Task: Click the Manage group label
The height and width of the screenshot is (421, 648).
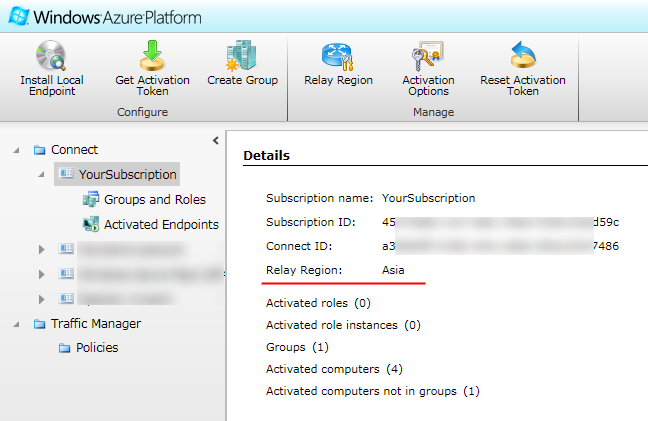Action: 434,112
